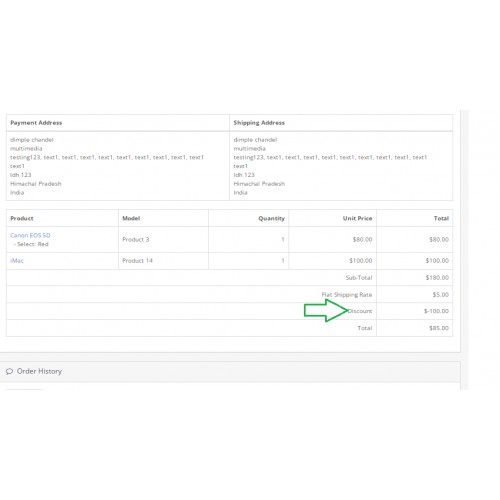Click the Payment Address header
This screenshot has height=500, width=500.
pyautogui.click(x=36, y=123)
